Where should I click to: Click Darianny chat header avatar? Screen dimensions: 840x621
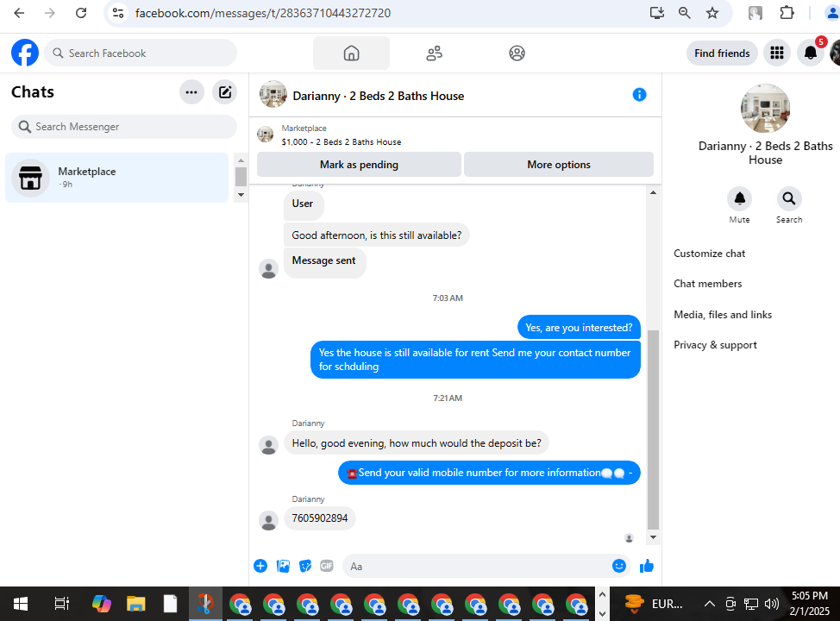[273, 95]
